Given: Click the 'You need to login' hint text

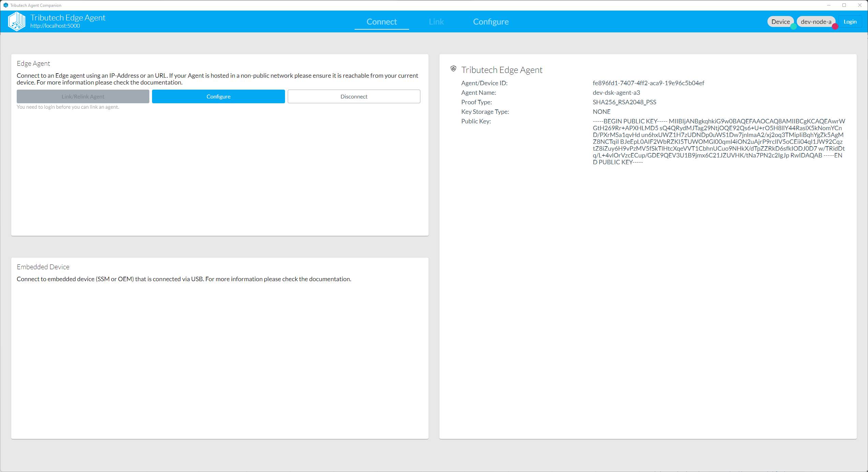Looking at the screenshot, I should pyautogui.click(x=68, y=107).
